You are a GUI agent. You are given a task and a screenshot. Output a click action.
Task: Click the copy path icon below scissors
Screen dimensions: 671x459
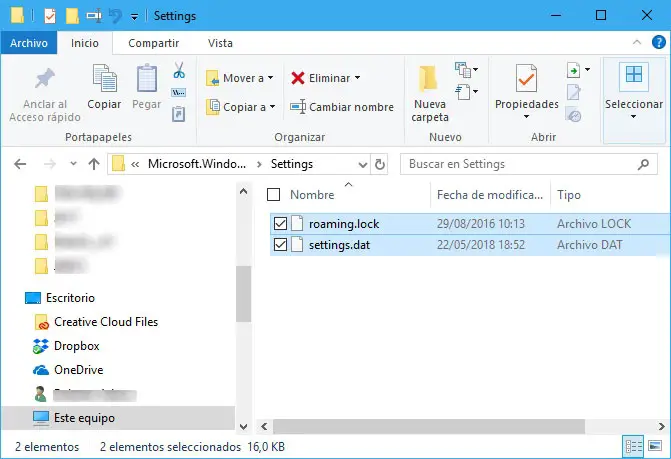pos(178,92)
